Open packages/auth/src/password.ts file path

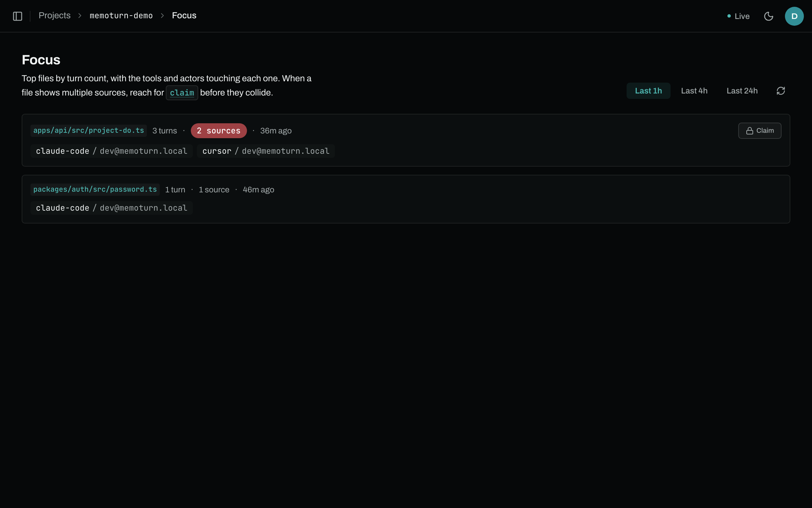coord(95,189)
